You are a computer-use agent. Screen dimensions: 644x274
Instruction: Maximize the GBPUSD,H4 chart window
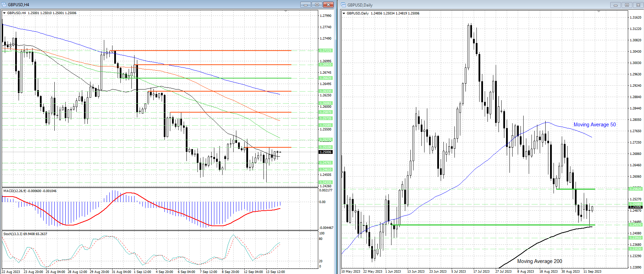[317, 4]
